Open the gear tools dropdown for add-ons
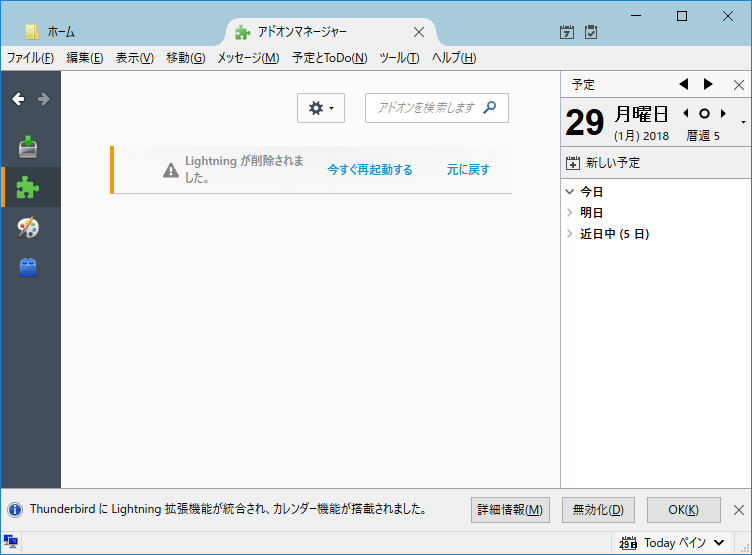 (x=321, y=108)
